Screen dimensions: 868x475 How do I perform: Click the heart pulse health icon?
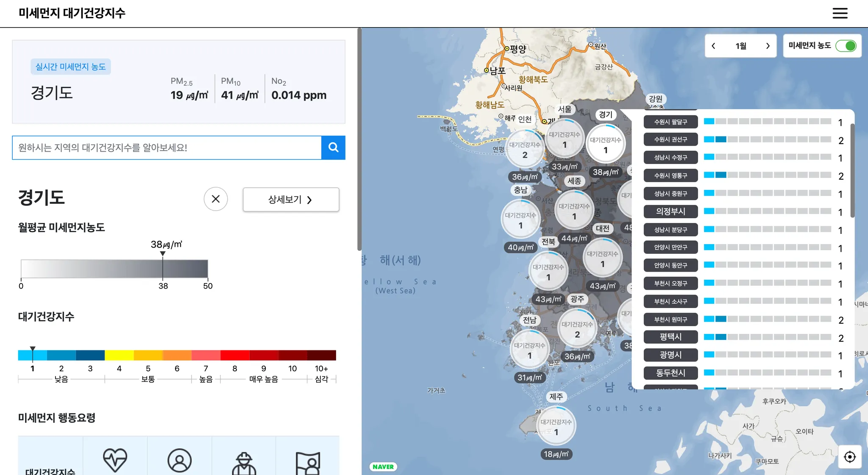115,460
